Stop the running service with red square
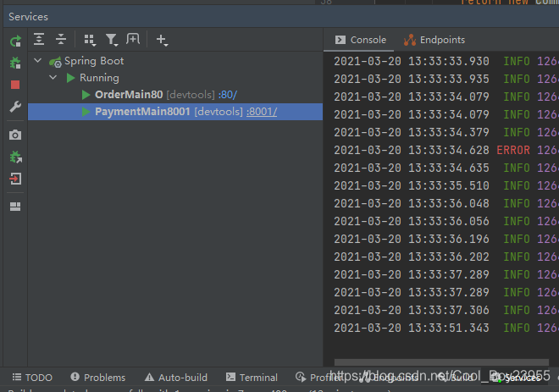 coord(15,85)
